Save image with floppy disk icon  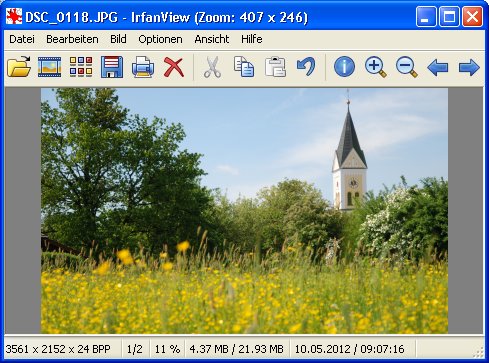[x=112, y=67]
